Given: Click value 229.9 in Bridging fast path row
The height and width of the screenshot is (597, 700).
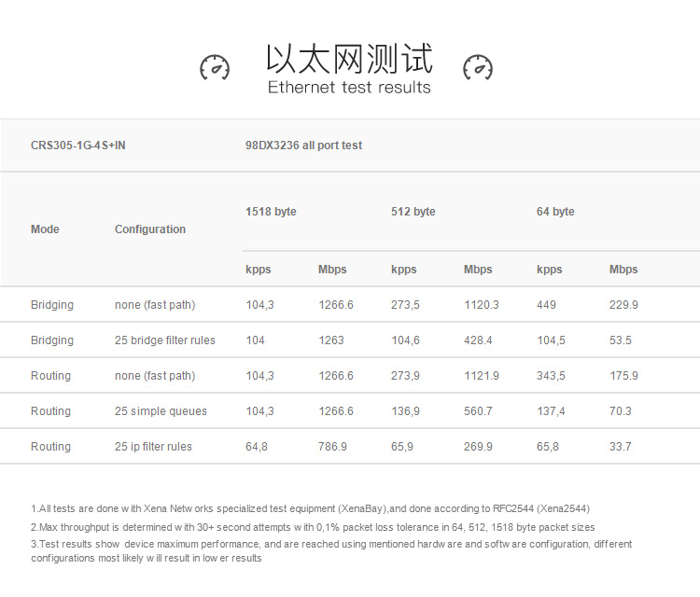Looking at the screenshot, I should click(x=623, y=305).
